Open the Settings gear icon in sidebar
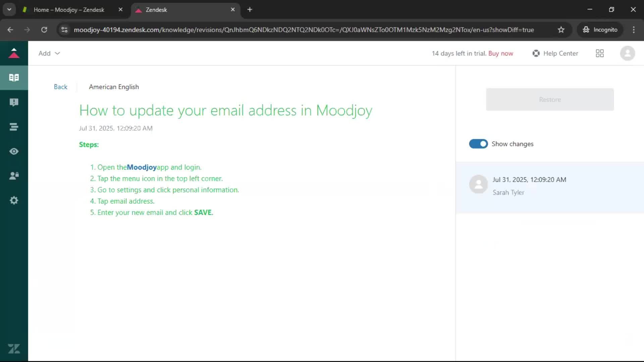The image size is (644, 362). (x=14, y=200)
